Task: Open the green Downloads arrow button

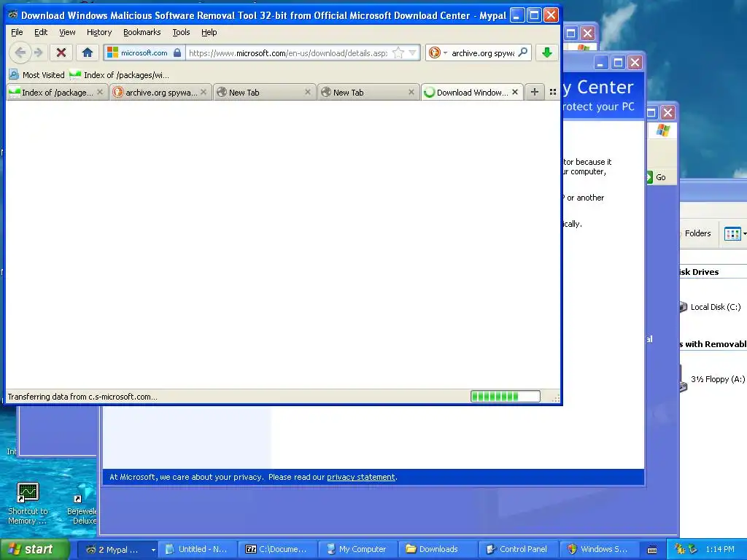Action: (x=547, y=52)
